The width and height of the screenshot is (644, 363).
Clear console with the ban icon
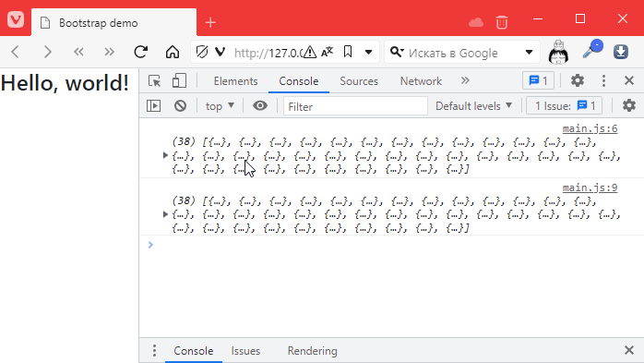click(x=180, y=106)
